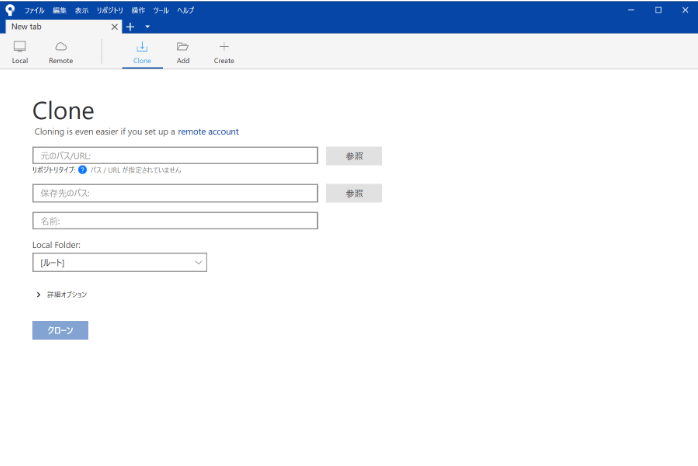Viewport: 698px width, 466px height.
Task: Open the tab list dropdown arrow
Action: 147,26
